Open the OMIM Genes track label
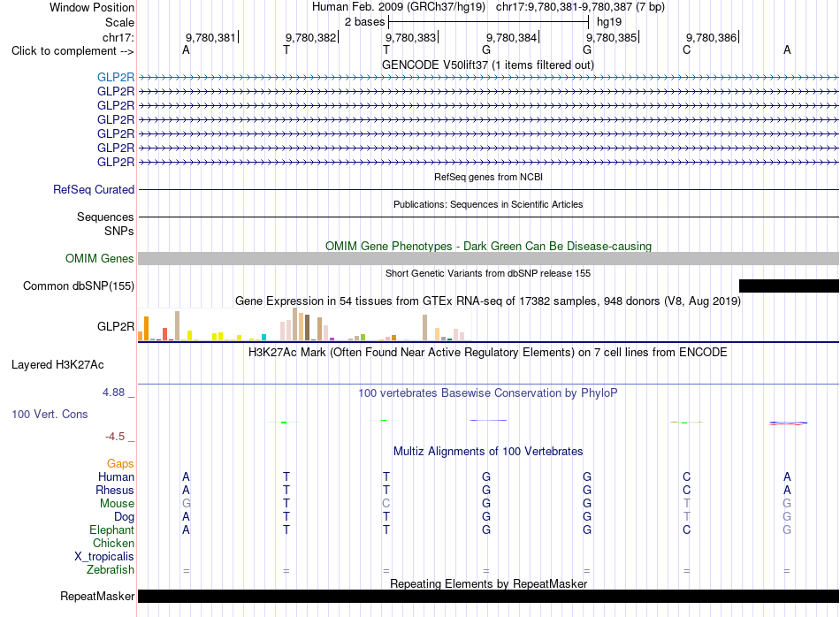 tap(100, 259)
